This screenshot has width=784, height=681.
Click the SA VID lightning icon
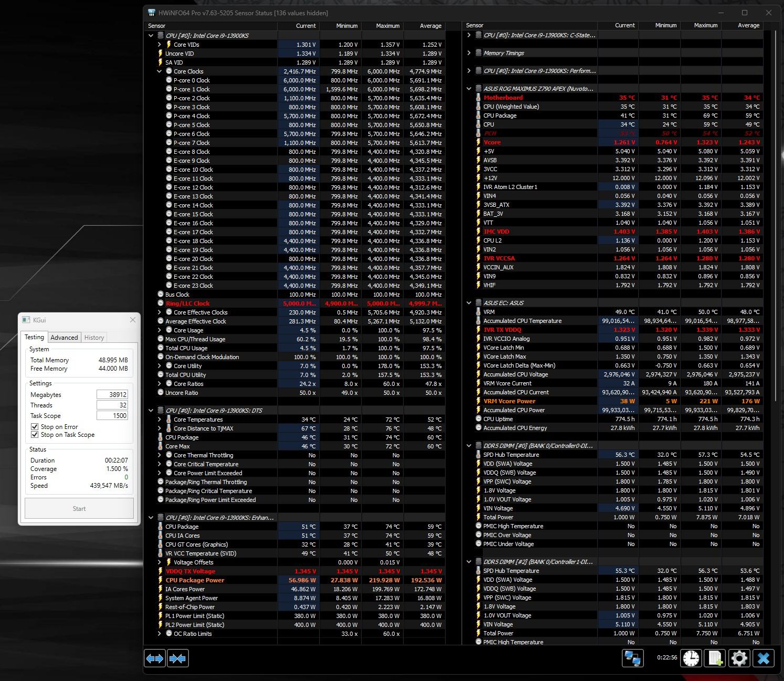click(x=160, y=62)
